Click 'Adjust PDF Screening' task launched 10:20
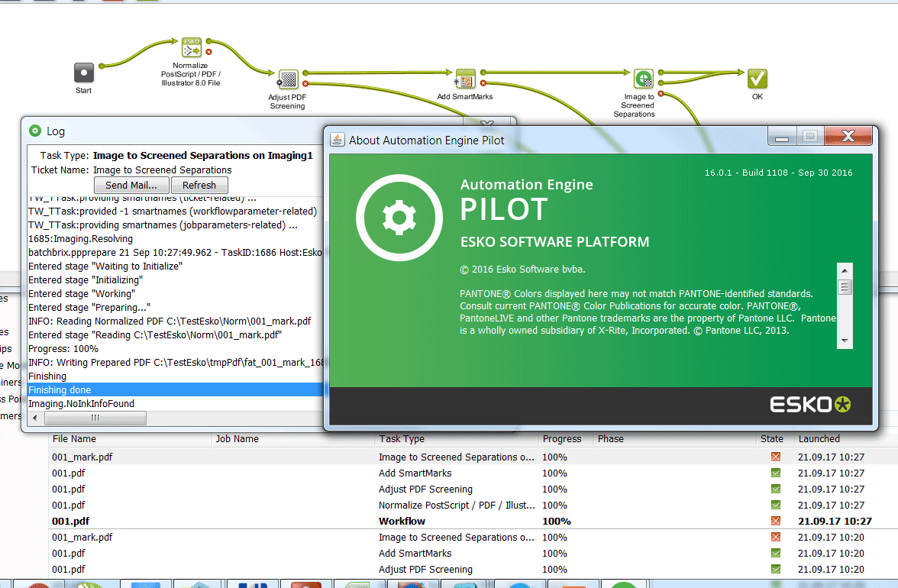The width and height of the screenshot is (898, 588). click(425, 569)
